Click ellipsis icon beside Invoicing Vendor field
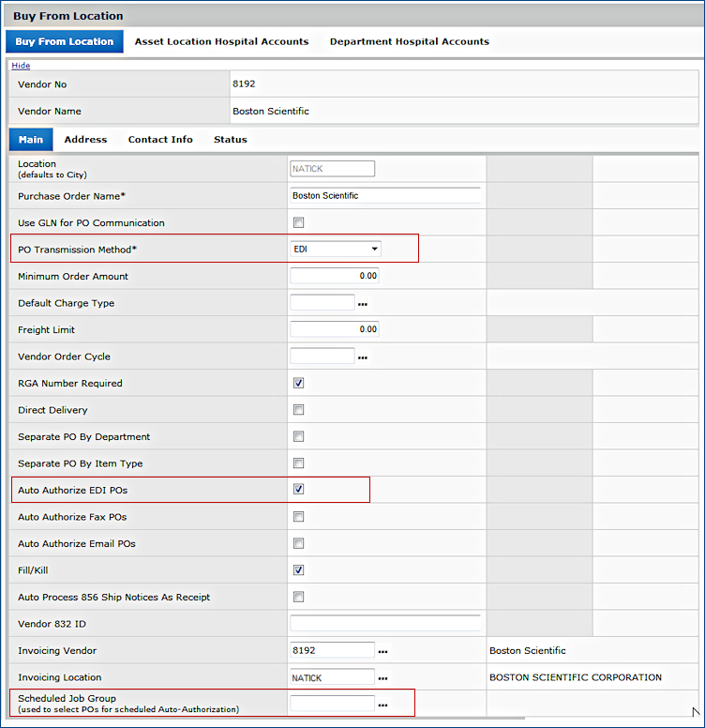Viewport: 705px width, 728px height. [x=382, y=651]
